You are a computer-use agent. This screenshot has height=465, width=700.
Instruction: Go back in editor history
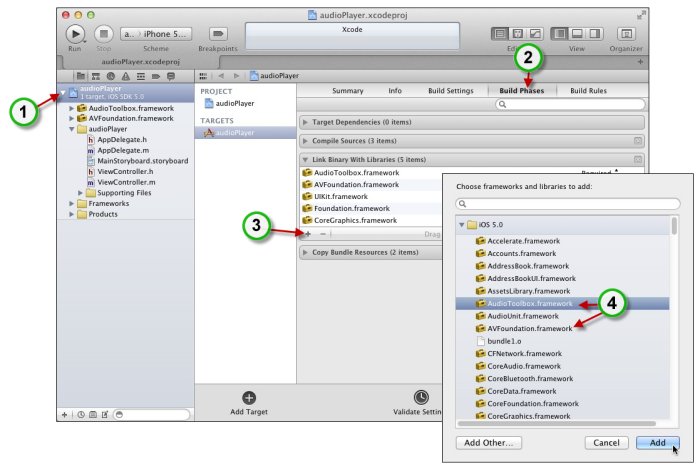click(221, 76)
